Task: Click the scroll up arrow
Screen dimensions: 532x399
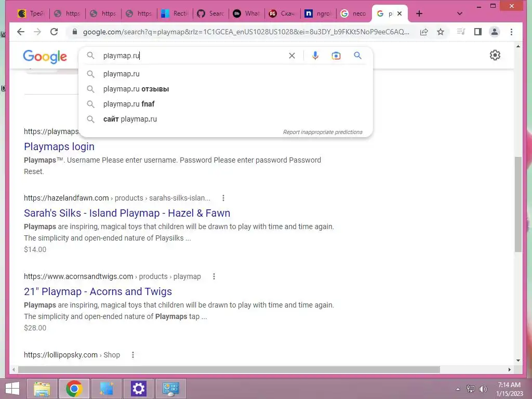Action: point(518,46)
